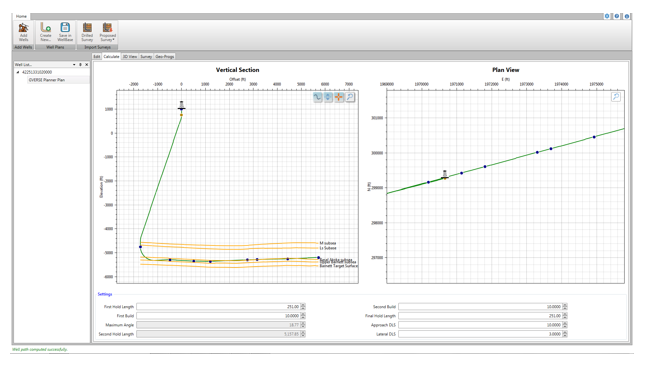
Task: Click Create New well plan icon
Action: [46, 32]
